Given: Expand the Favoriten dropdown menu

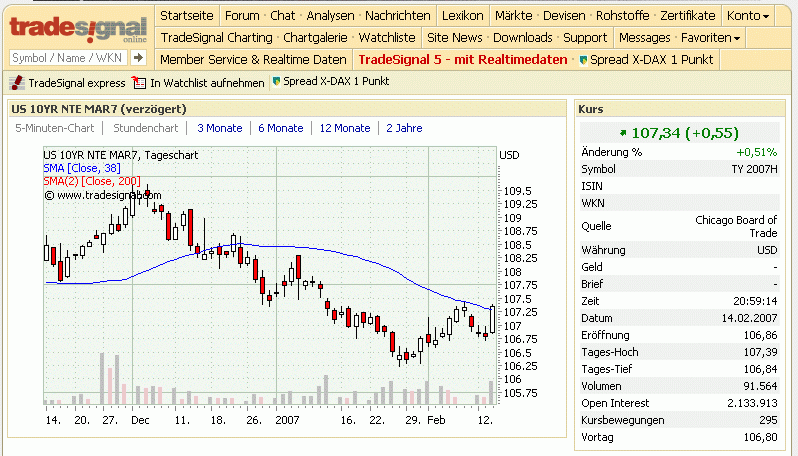Looking at the screenshot, I should pyautogui.click(x=710, y=38).
